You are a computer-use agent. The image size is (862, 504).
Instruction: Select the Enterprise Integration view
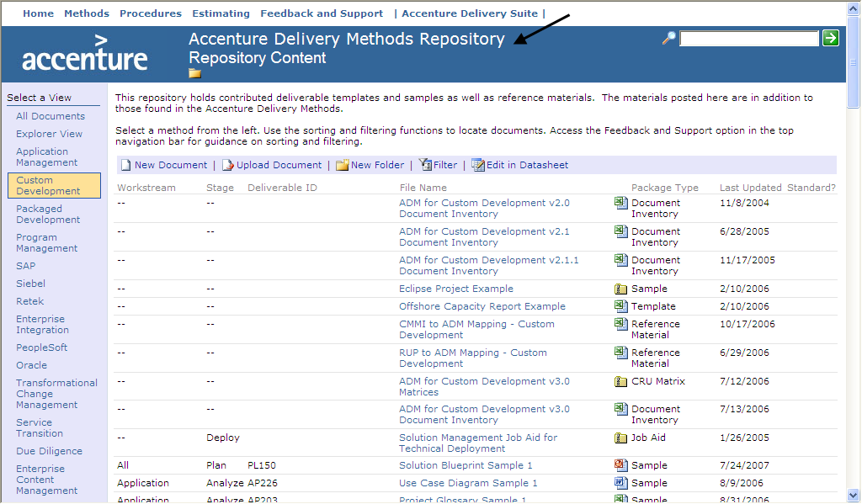42,324
